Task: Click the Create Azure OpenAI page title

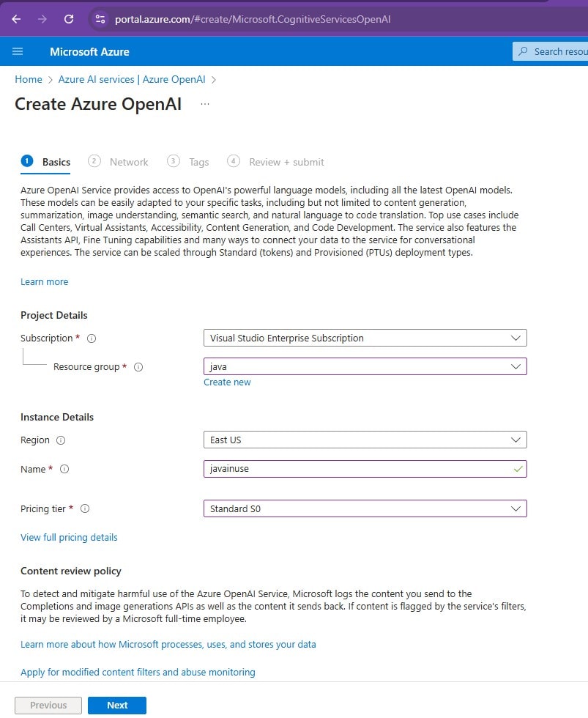Action: [x=98, y=104]
